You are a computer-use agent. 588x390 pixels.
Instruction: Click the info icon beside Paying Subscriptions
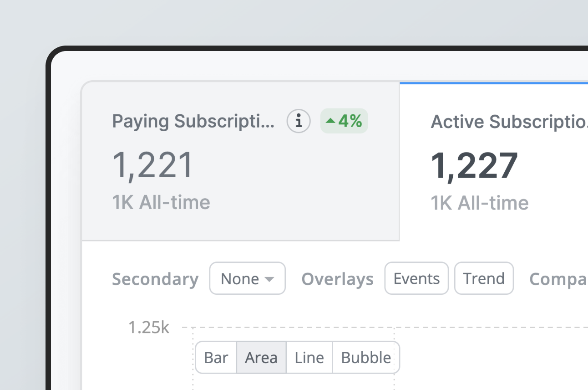point(299,121)
